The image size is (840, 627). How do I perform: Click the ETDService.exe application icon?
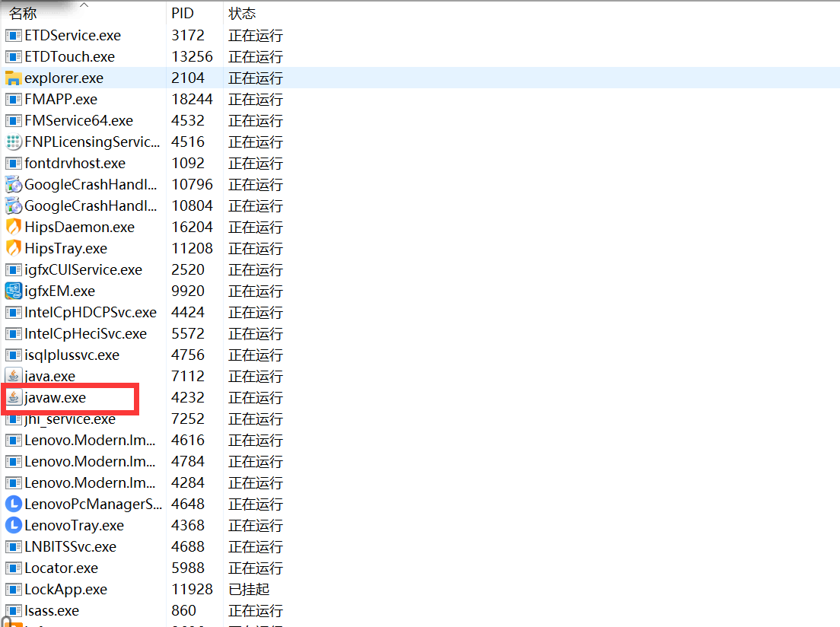(x=12, y=35)
